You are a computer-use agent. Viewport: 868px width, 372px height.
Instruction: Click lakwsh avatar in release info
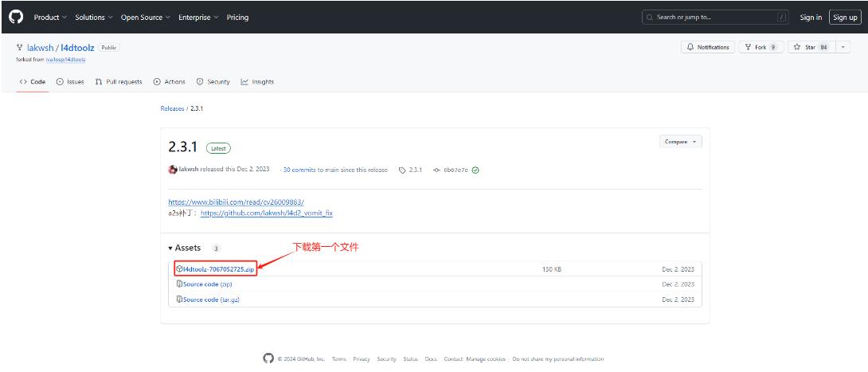coord(173,170)
